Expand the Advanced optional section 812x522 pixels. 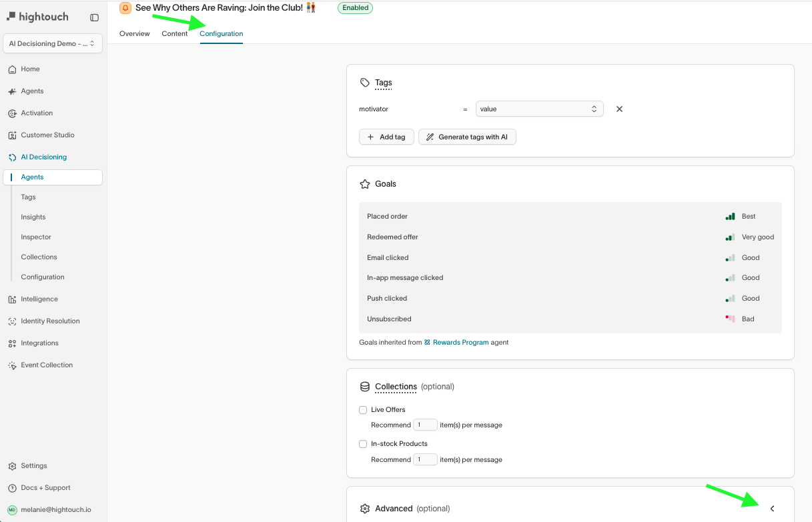coord(772,508)
